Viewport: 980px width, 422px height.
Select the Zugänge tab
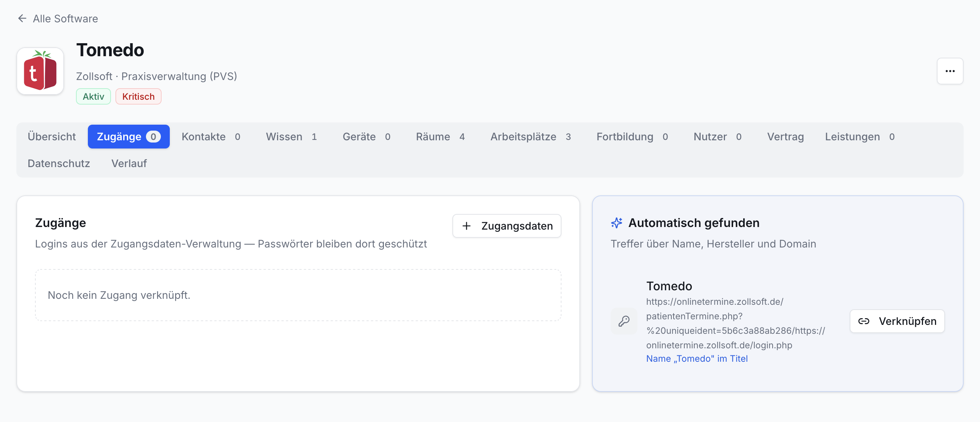[128, 137]
